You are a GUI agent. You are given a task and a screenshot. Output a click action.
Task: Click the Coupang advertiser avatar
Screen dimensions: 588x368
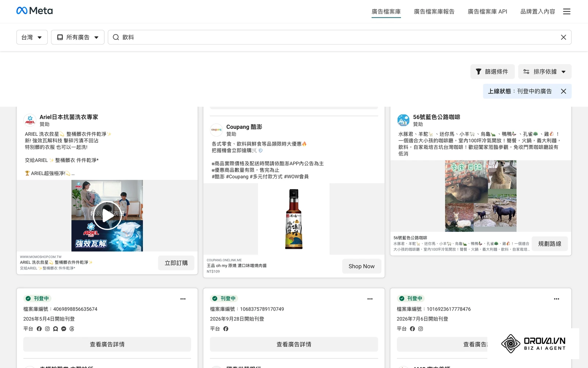click(216, 130)
